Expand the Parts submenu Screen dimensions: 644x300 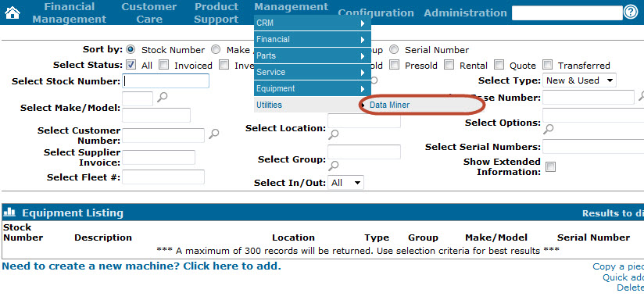click(x=312, y=55)
